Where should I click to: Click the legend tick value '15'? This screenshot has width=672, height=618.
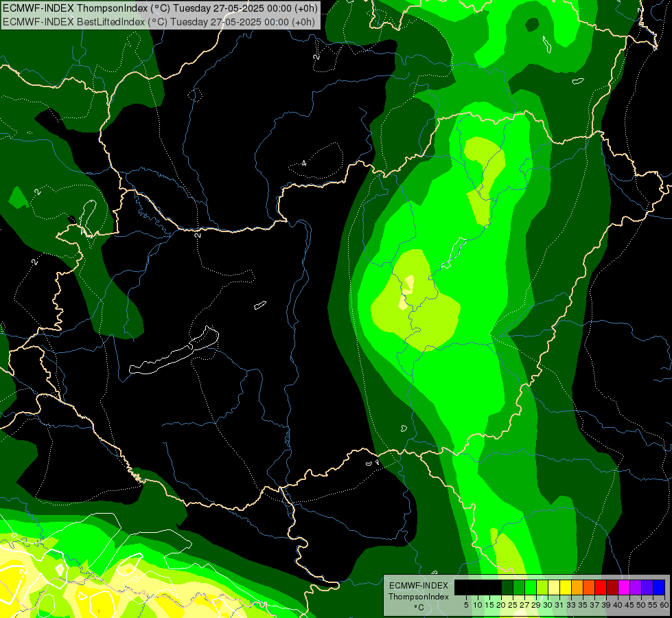pyautogui.click(x=490, y=605)
